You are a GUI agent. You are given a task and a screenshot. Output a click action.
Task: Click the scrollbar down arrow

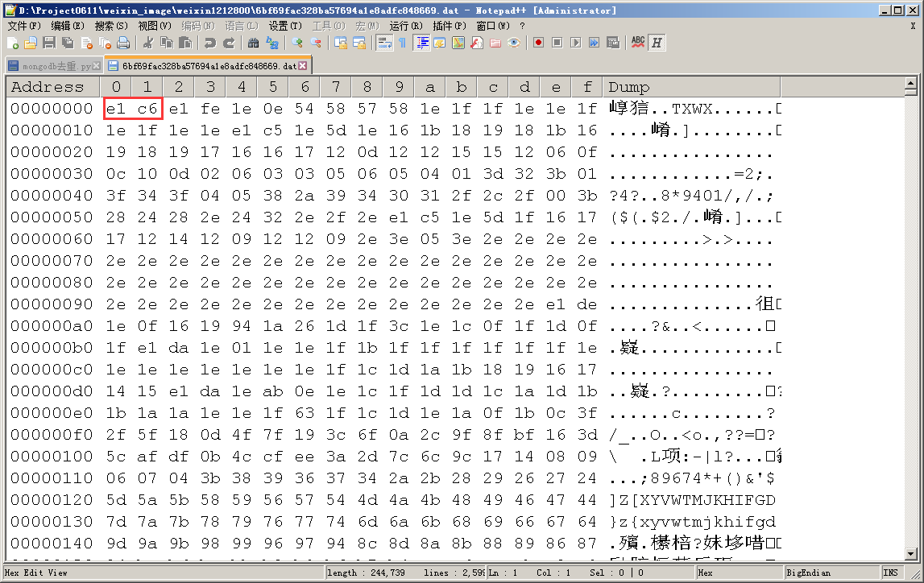910,553
